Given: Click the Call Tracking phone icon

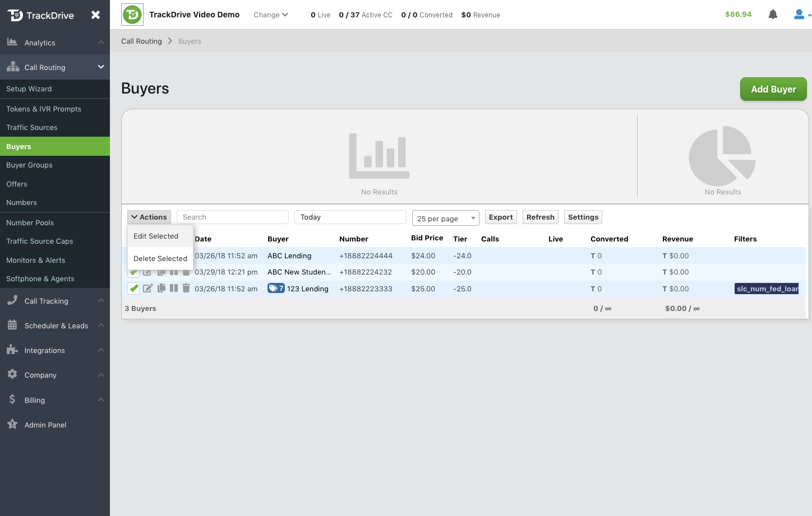Looking at the screenshot, I should point(12,300).
